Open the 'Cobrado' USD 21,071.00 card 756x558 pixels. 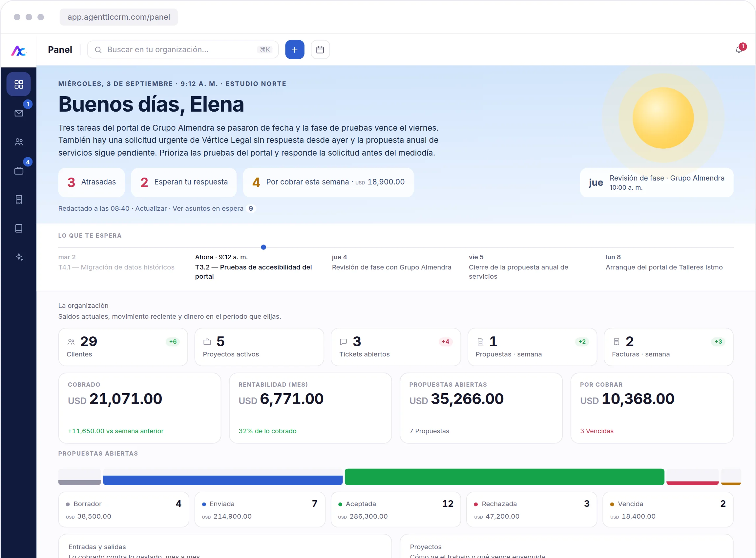click(x=140, y=408)
